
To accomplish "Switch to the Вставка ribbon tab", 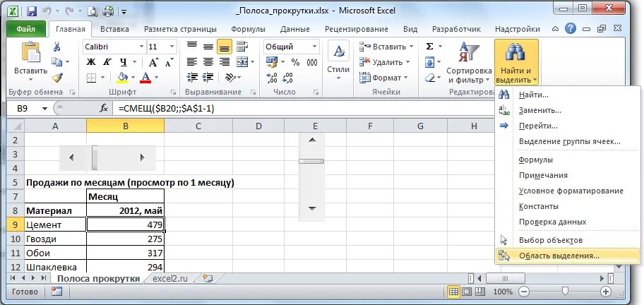I will (x=114, y=29).
